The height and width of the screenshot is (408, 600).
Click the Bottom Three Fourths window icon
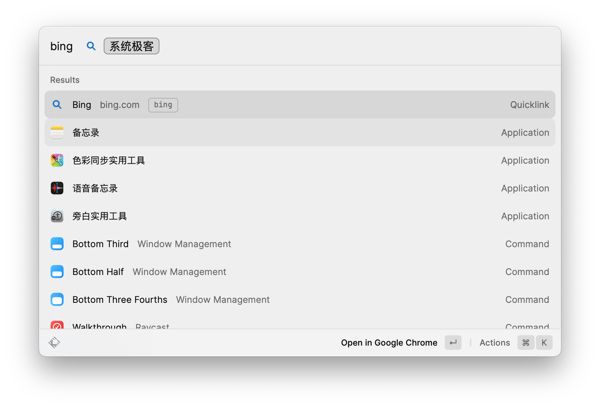(57, 300)
